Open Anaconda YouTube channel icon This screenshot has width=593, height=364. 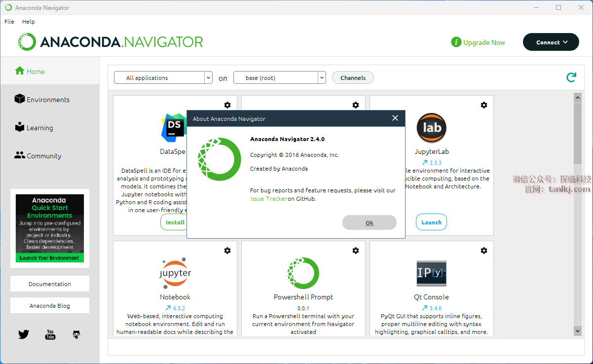pyautogui.click(x=50, y=334)
